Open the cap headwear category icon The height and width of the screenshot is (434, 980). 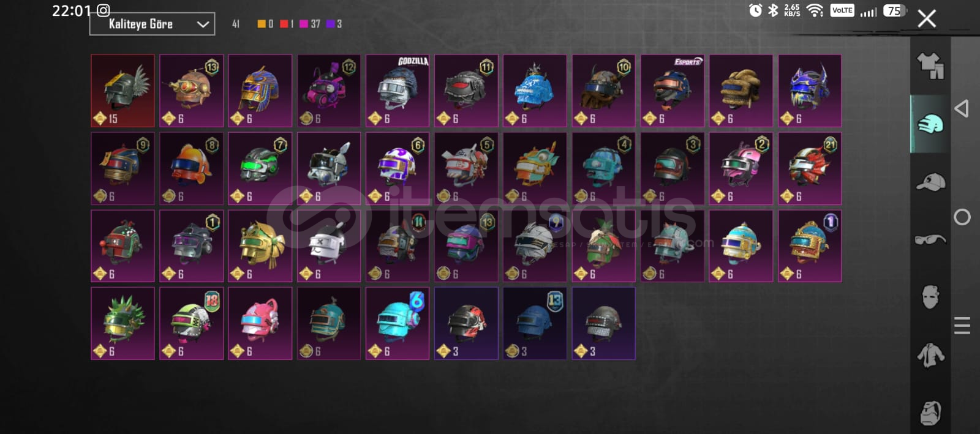tap(930, 182)
